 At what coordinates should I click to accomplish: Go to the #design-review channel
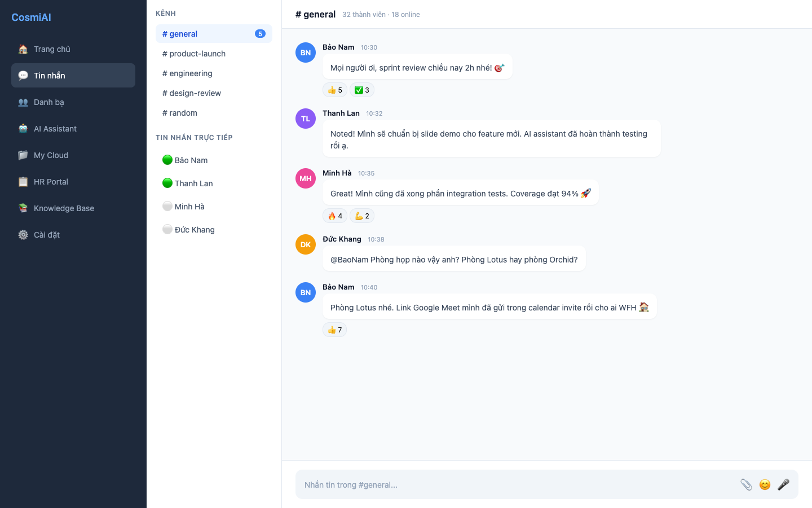pos(192,93)
